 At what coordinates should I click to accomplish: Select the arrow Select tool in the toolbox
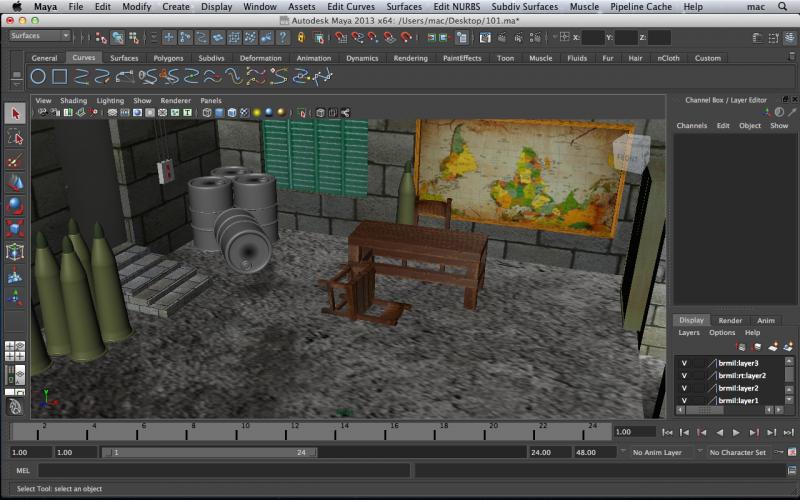15,113
